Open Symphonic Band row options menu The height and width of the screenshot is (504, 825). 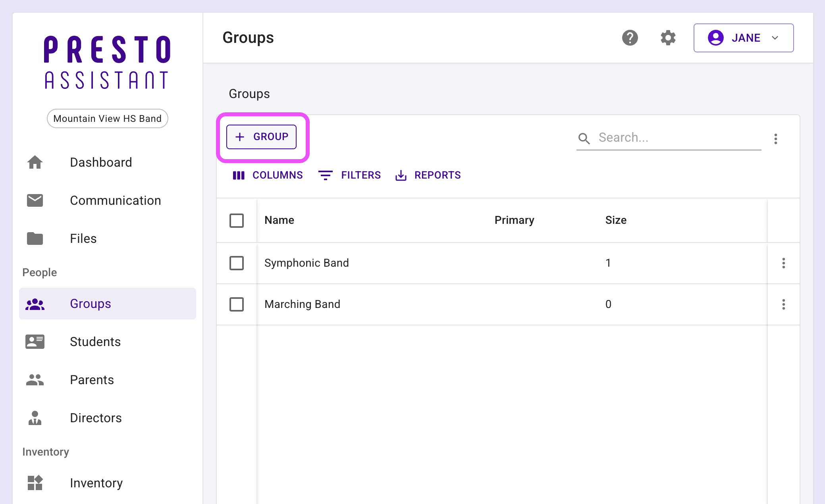tap(783, 263)
